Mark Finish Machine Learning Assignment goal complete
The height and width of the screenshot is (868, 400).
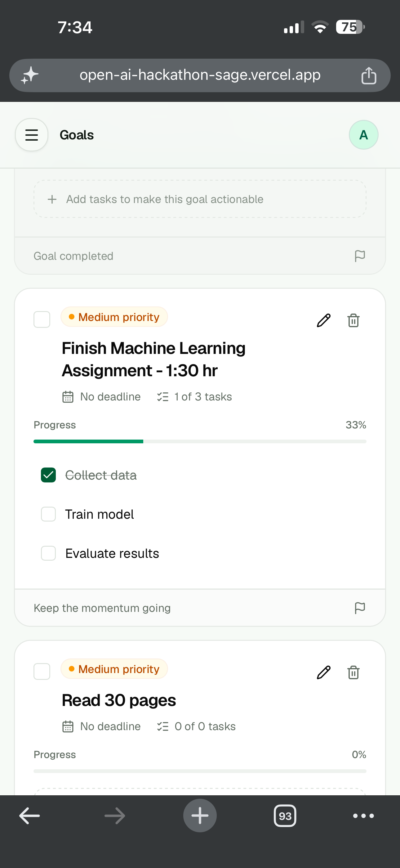click(x=42, y=319)
